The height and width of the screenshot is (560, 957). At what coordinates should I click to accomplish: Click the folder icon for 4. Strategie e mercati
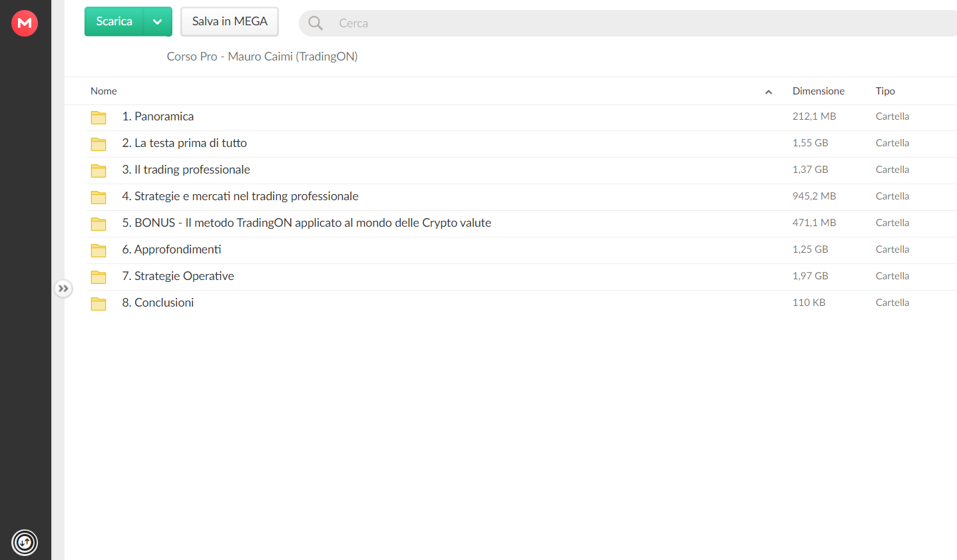click(x=98, y=198)
